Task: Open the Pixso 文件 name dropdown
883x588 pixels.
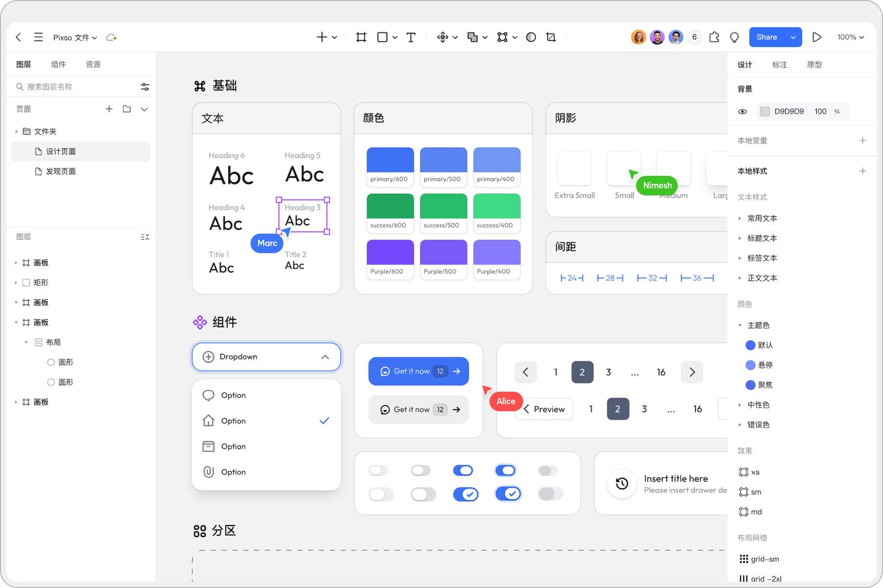Action: (75, 37)
